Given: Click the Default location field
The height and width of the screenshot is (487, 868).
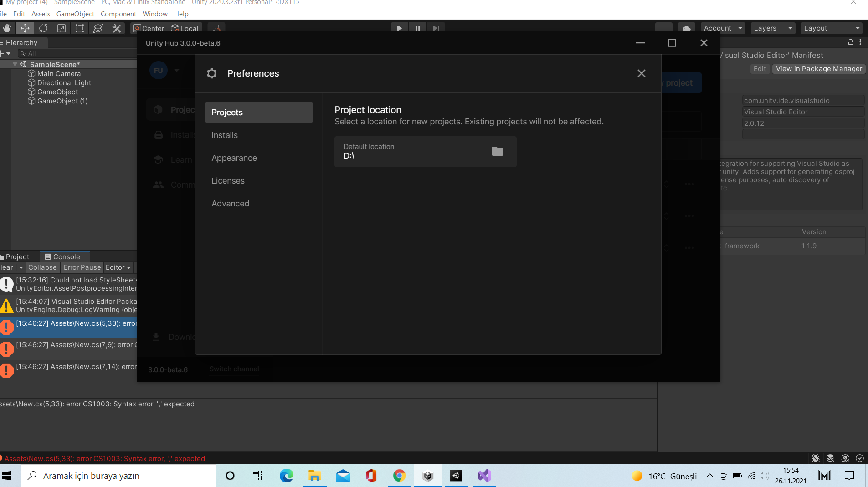Looking at the screenshot, I should [x=425, y=152].
